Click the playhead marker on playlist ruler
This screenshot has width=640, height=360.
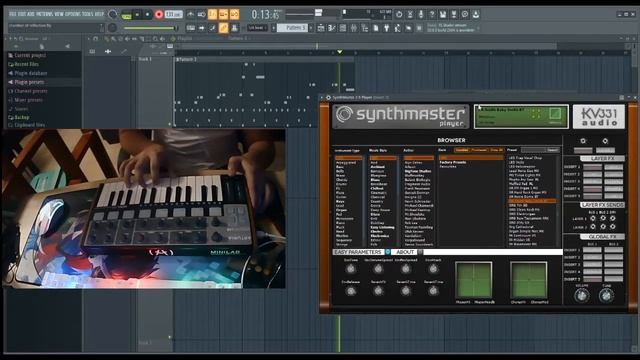point(340,52)
